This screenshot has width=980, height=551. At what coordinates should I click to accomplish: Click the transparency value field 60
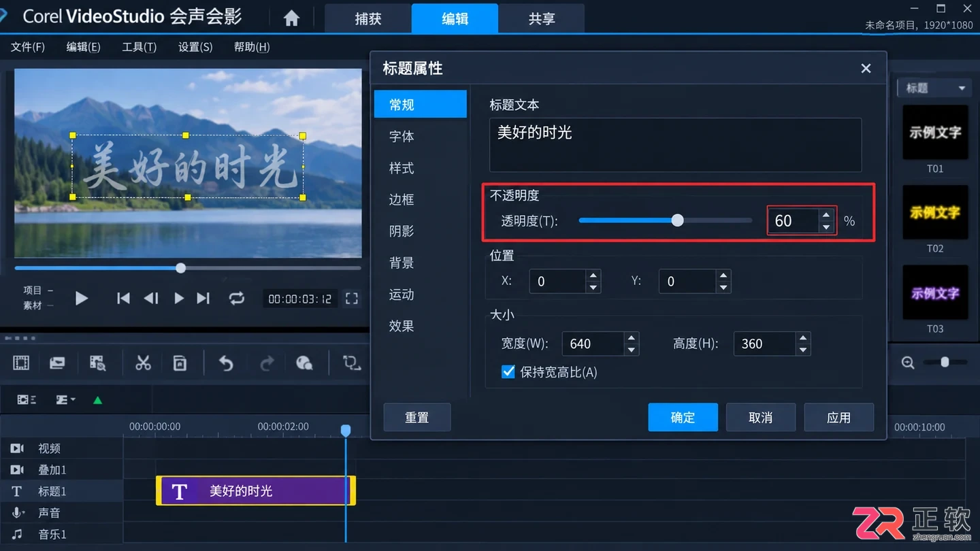[x=793, y=220]
